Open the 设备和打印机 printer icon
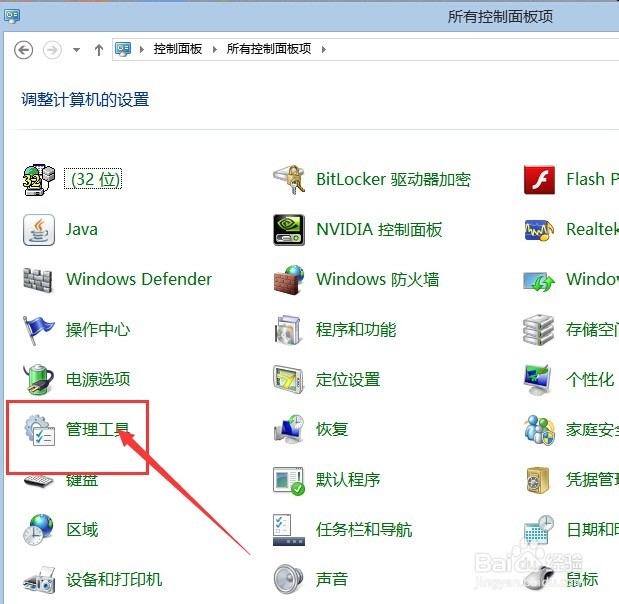This screenshot has height=604, width=619. 39,580
